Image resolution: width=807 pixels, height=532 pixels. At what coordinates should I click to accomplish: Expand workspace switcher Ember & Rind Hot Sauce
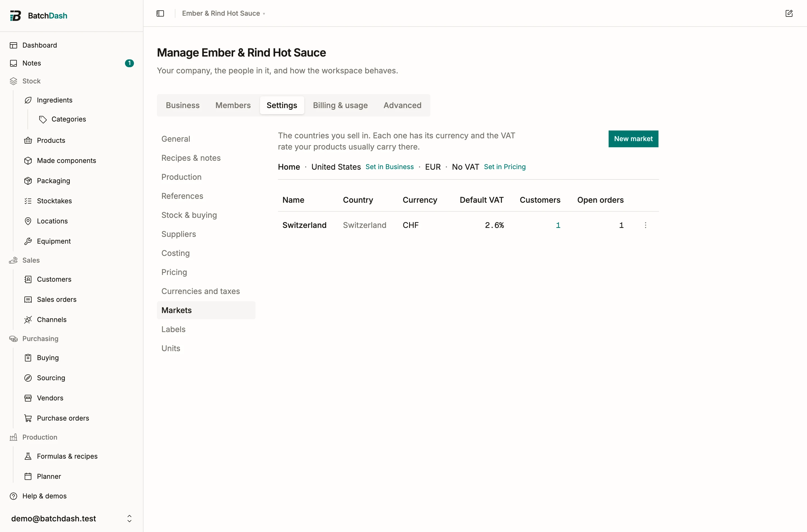[x=223, y=13]
